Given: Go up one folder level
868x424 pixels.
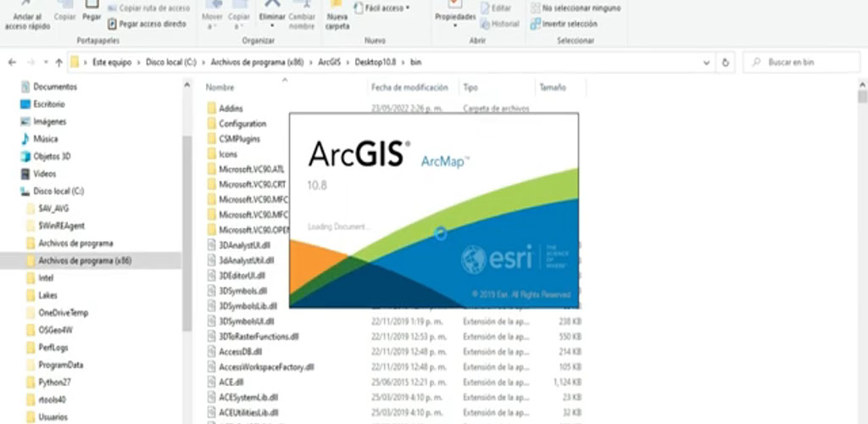Looking at the screenshot, I should coord(58,63).
